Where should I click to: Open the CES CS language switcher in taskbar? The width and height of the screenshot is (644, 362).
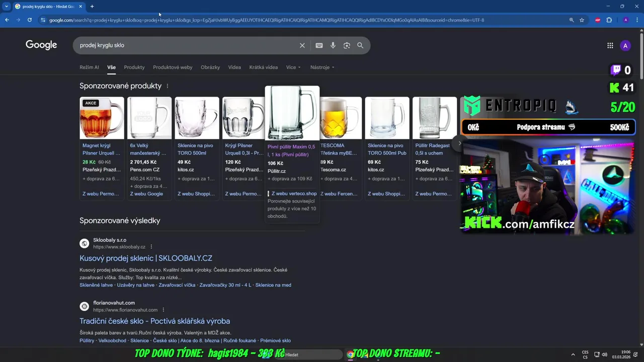click(x=585, y=354)
